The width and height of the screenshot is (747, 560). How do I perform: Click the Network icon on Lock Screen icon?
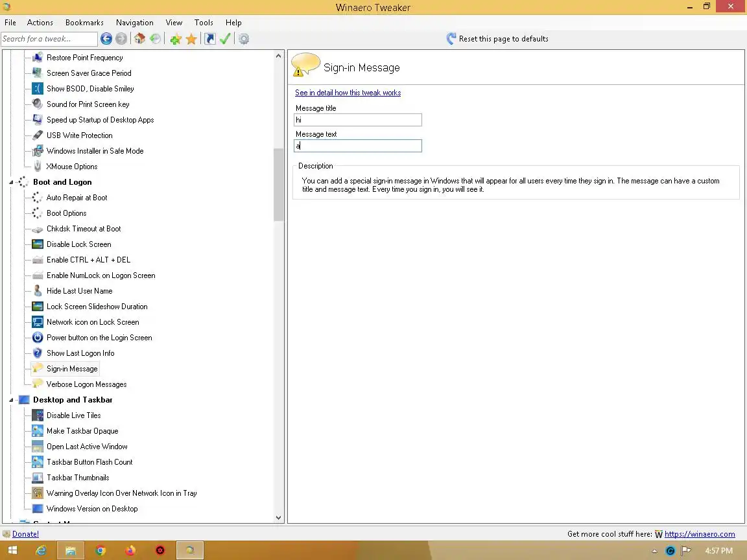(37, 322)
